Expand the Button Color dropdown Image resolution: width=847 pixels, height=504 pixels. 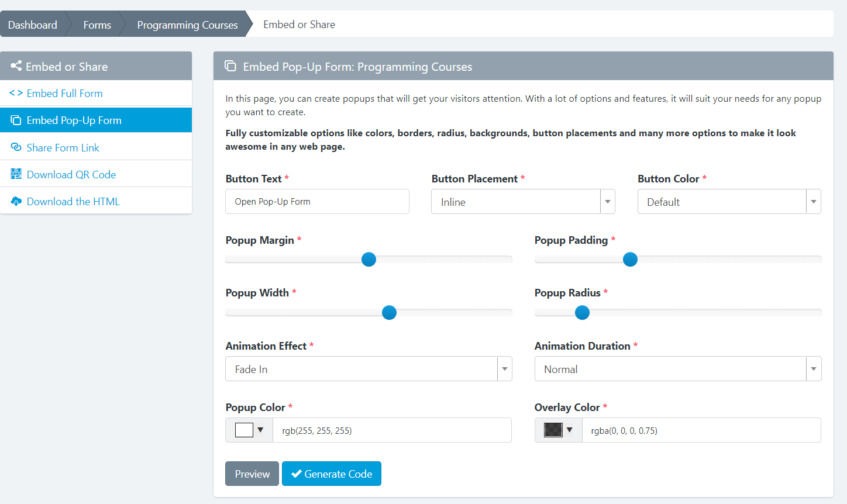(729, 202)
